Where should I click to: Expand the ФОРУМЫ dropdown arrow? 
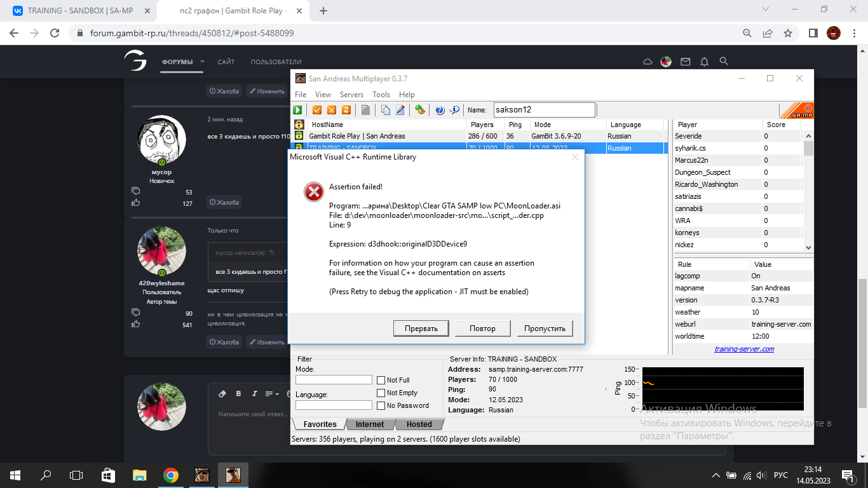tap(202, 62)
